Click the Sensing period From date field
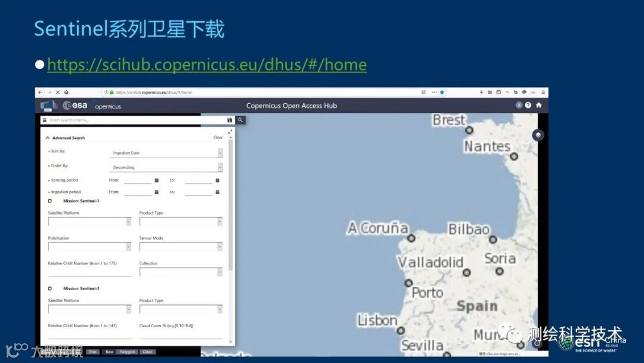This screenshot has height=363, width=644. [138, 180]
